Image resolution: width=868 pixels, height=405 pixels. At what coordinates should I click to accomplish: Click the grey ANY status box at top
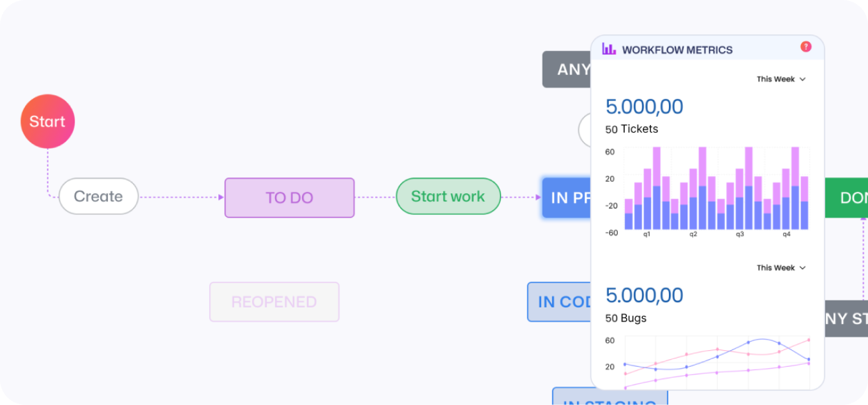567,70
